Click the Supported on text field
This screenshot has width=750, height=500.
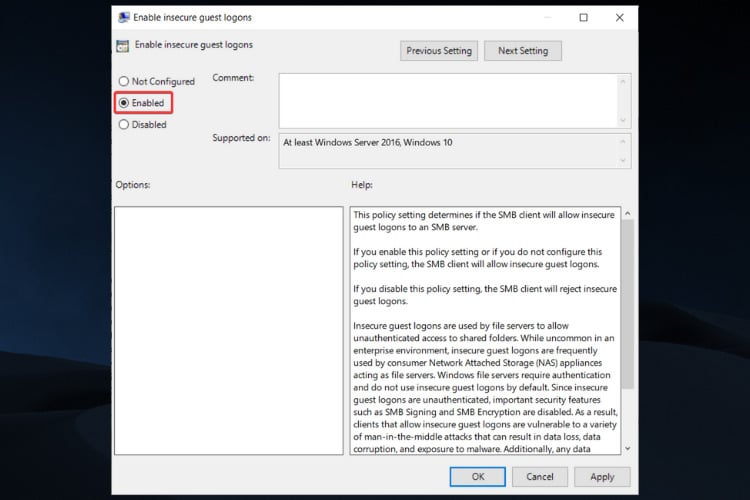(448, 151)
